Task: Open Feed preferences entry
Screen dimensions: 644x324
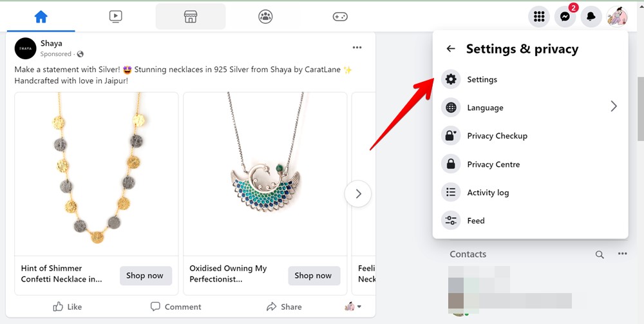Action: 475,221
